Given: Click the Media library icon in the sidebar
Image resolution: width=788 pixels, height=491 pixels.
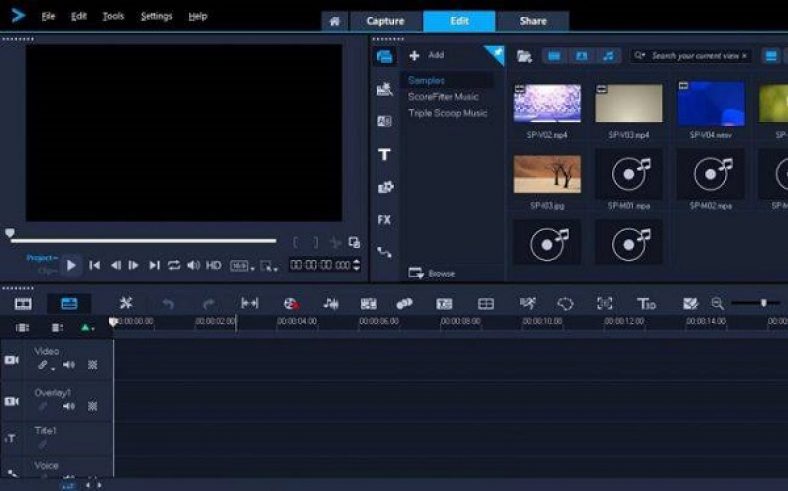Looking at the screenshot, I should tap(384, 57).
